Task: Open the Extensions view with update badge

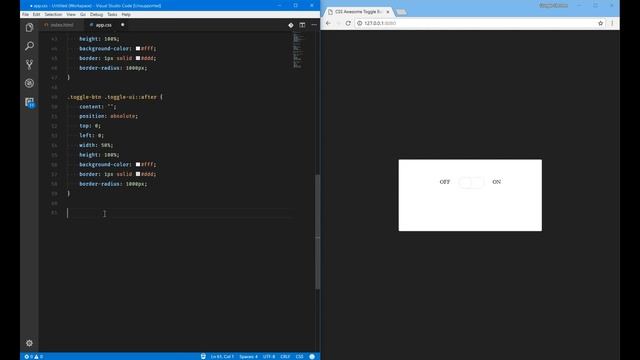Action: coord(29,102)
